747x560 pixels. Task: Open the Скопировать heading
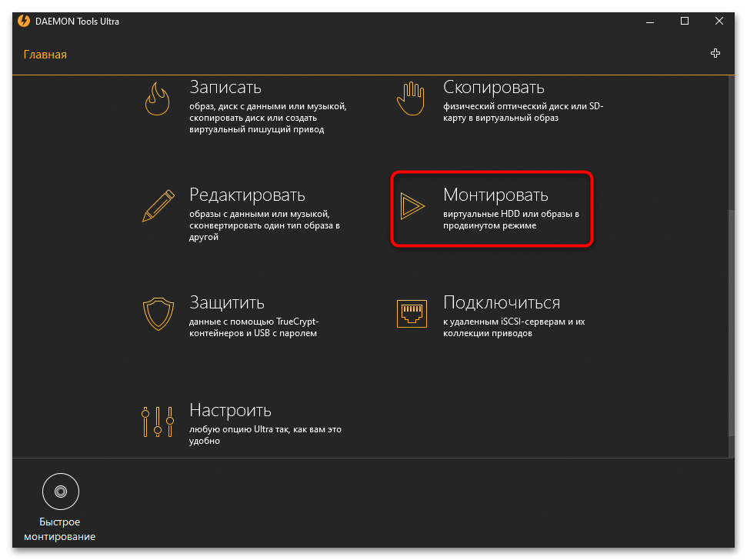pyautogui.click(x=494, y=88)
